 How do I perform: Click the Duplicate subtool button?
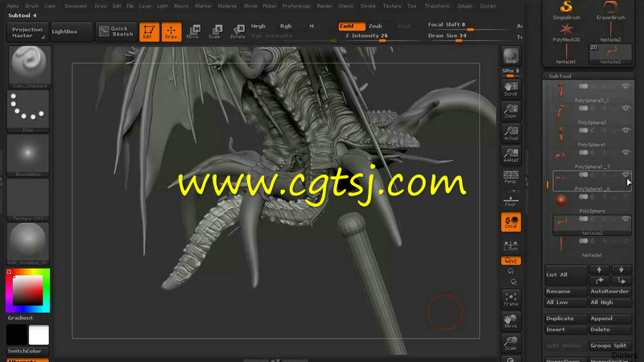tap(566, 319)
